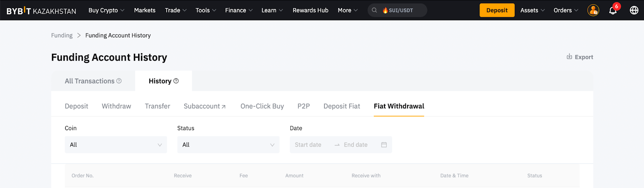
Task: Click the help icon beside History
Action: [x=176, y=81]
